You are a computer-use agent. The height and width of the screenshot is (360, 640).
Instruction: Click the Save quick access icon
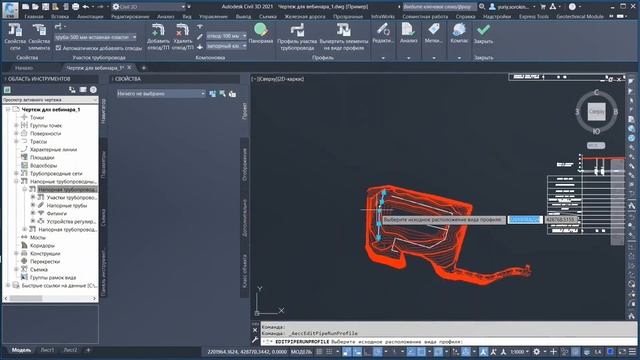click(x=45, y=7)
